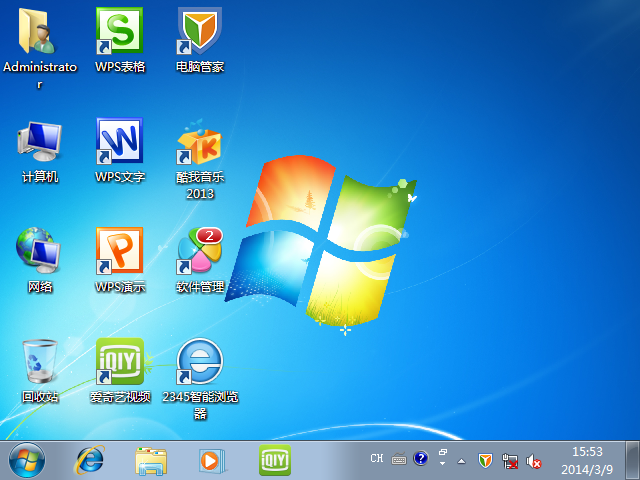Select the 2345智能浏览器 desktop shortcut
Screen dimensions: 640x480
pos(200,363)
